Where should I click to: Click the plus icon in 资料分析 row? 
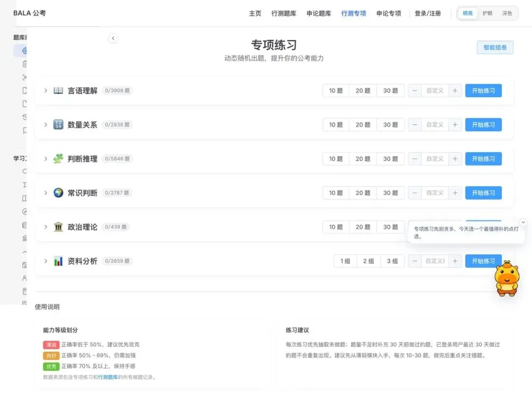455,261
